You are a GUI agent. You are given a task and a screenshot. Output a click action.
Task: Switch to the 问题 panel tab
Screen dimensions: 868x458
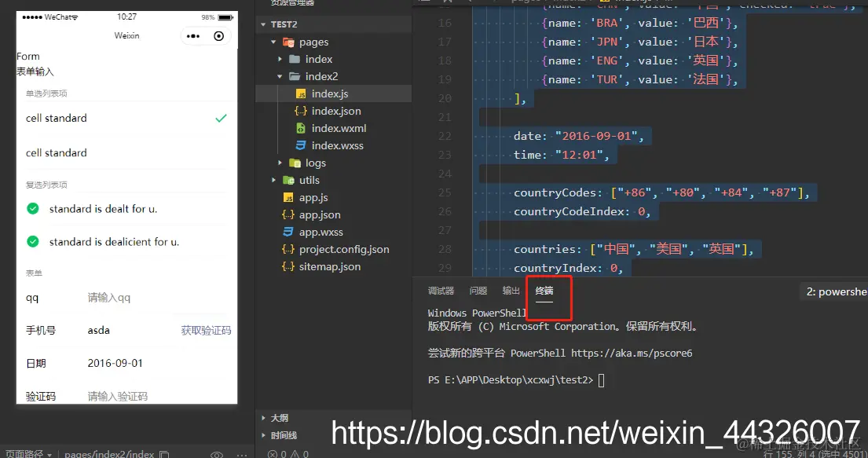pos(478,291)
